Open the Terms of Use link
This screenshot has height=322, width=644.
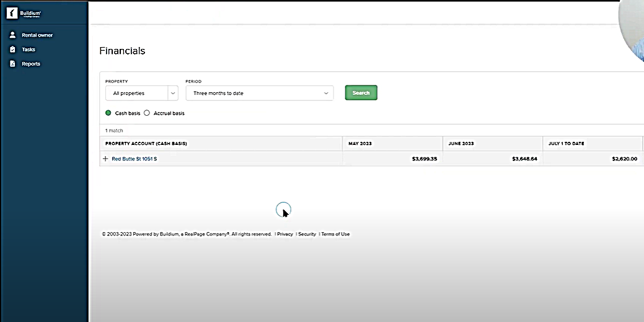point(335,234)
